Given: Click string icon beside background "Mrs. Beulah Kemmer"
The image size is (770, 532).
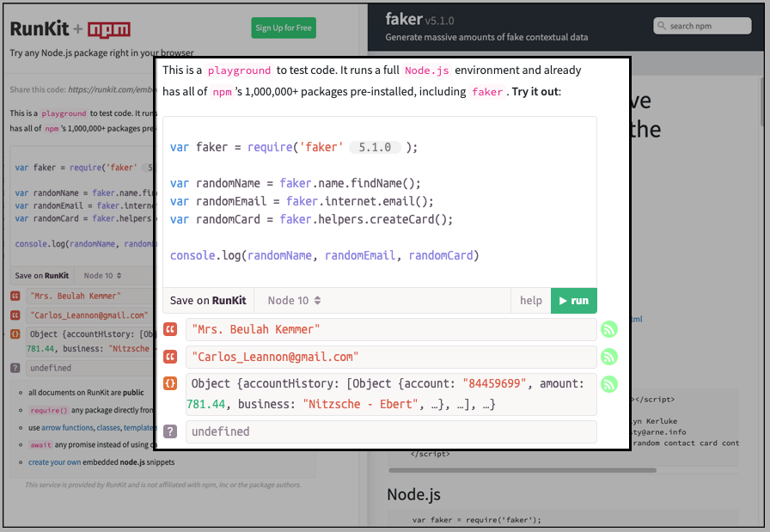Looking at the screenshot, I should (x=15, y=297).
